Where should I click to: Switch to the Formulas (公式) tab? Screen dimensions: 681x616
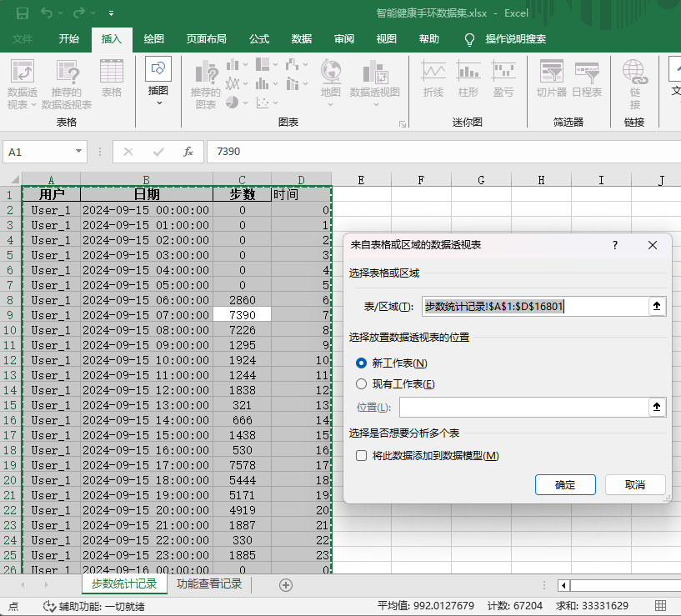[x=259, y=39]
